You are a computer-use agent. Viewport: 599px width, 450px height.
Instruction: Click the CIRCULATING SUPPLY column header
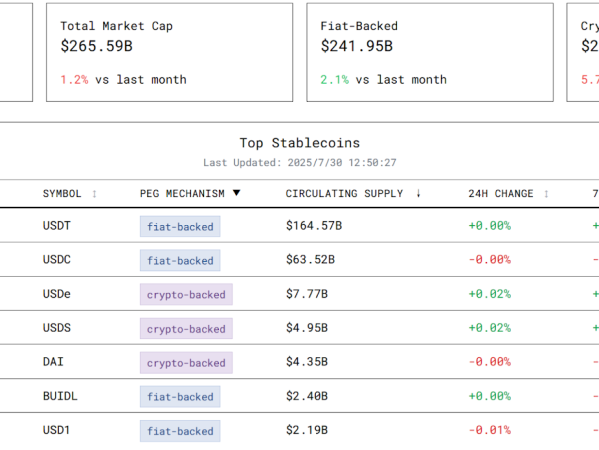click(x=344, y=194)
